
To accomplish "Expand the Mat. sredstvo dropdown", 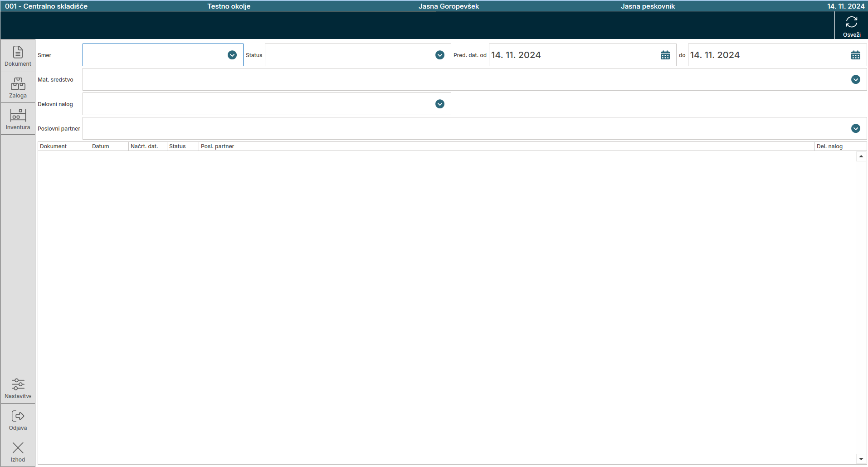I will (x=855, y=79).
